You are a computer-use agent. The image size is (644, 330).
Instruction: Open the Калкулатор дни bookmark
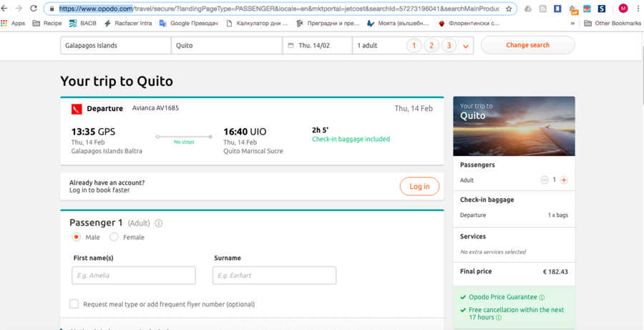(257, 24)
